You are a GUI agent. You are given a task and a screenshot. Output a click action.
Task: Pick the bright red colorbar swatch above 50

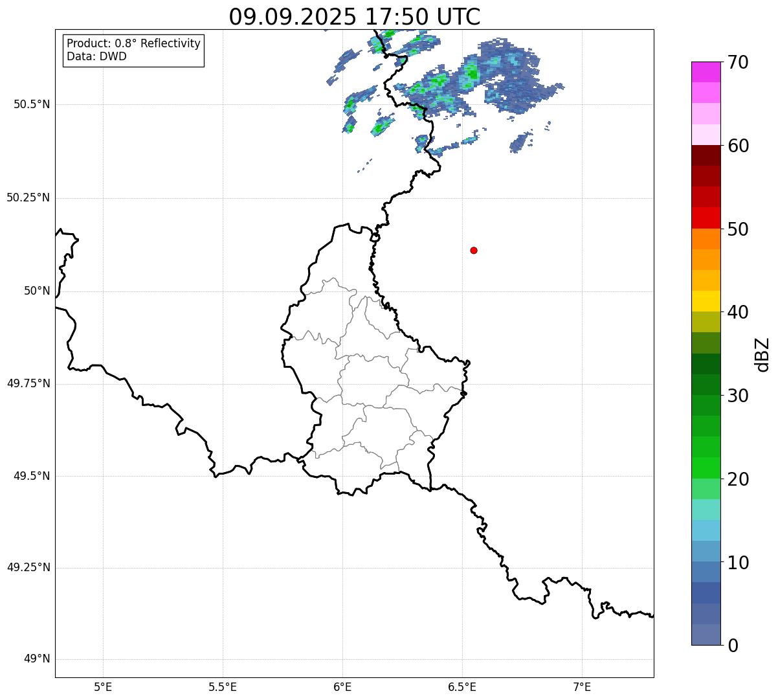pos(706,218)
